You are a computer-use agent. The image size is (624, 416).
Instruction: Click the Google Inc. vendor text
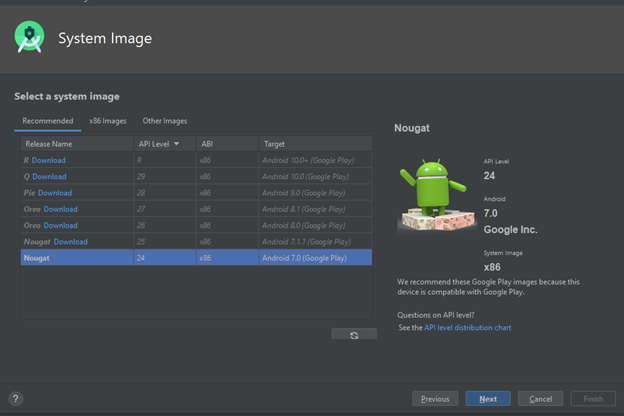coord(511,230)
